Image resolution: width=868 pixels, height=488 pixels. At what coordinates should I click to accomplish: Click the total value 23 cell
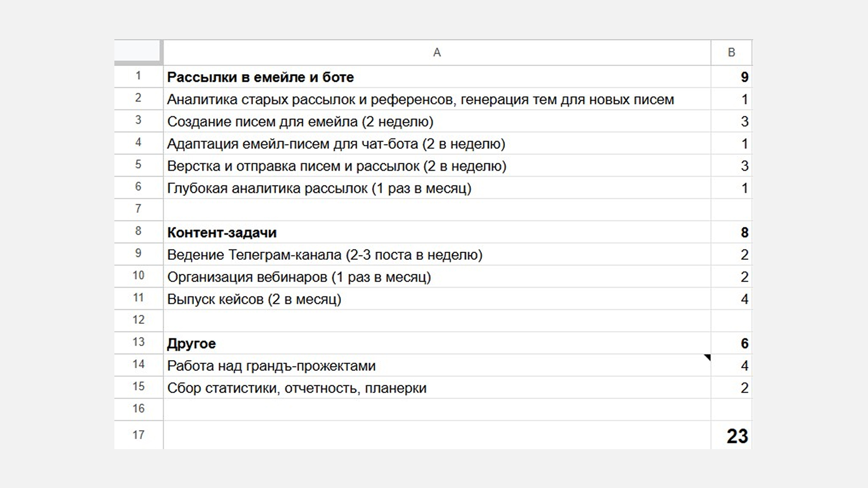point(731,435)
